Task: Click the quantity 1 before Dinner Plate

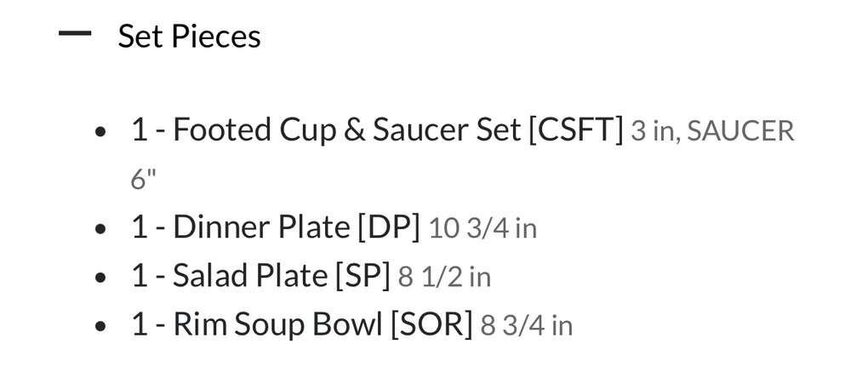Action: click(140, 227)
